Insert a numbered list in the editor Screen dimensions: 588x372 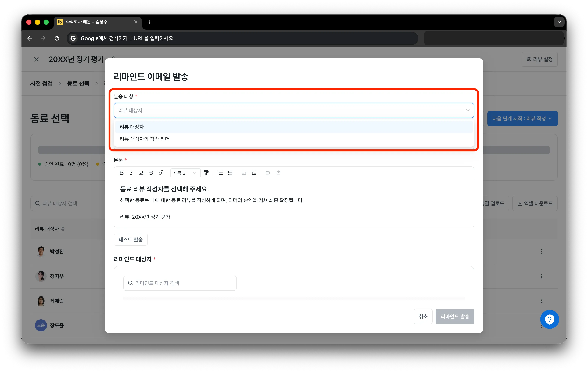220,173
